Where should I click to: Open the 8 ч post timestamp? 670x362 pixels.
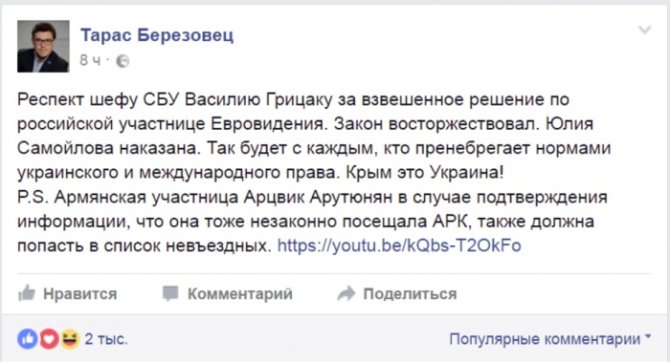click(90, 61)
